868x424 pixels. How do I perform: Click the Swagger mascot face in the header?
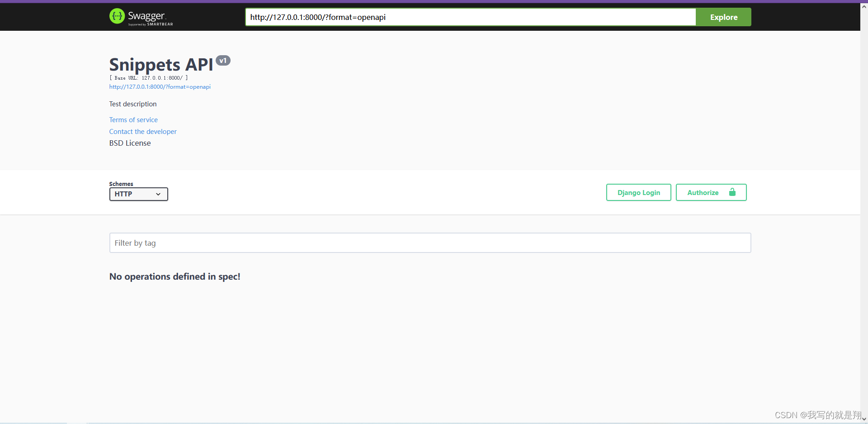(x=117, y=16)
